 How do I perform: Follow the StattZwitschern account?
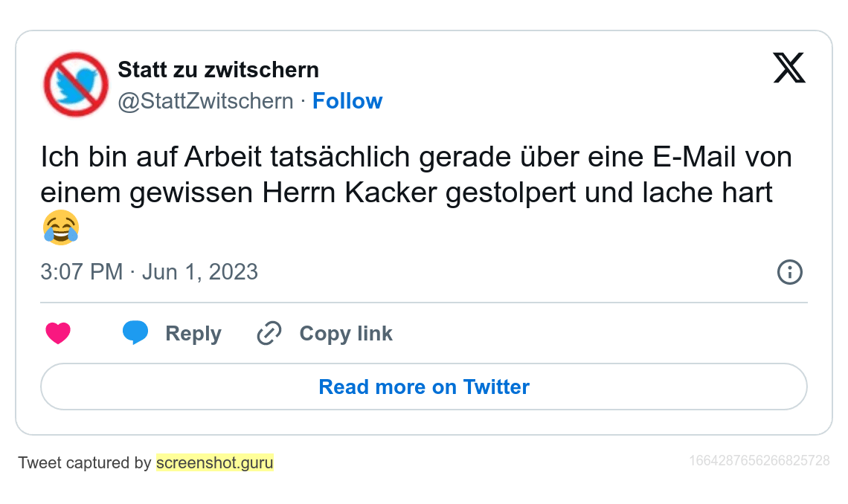tap(347, 101)
